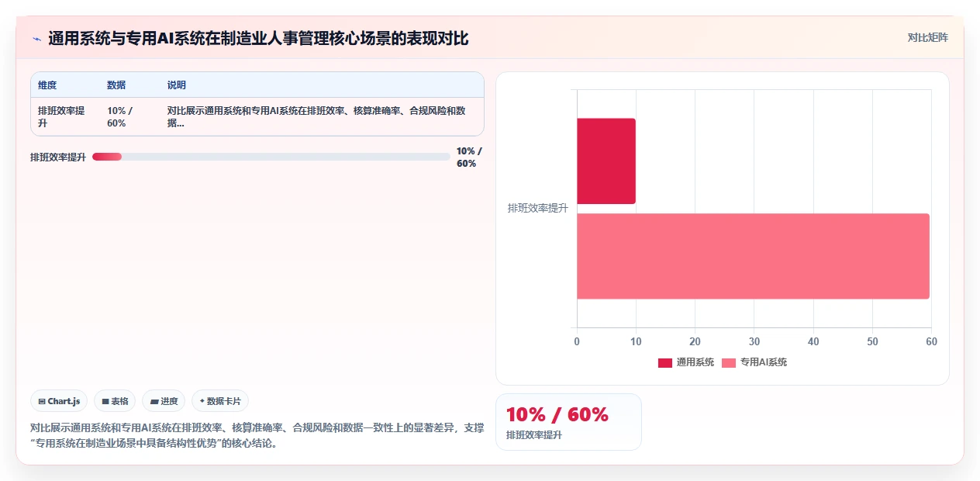Click the 排班效率提升 table cell
Viewport: 980px width, 481px height.
click(64, 117)
